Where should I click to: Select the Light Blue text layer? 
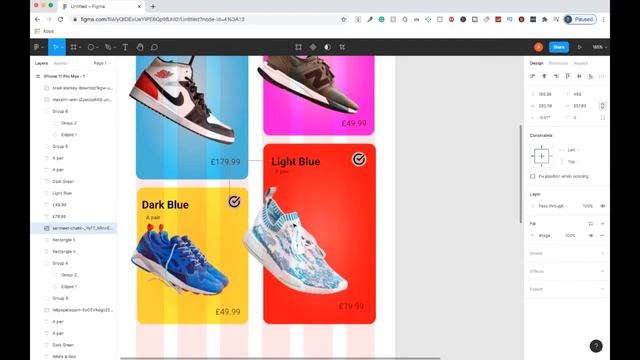[62, 193]
